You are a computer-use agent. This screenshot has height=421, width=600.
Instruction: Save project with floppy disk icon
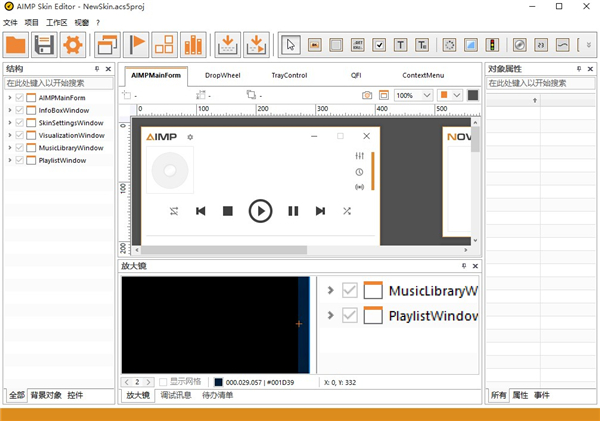tap(44, 44)
